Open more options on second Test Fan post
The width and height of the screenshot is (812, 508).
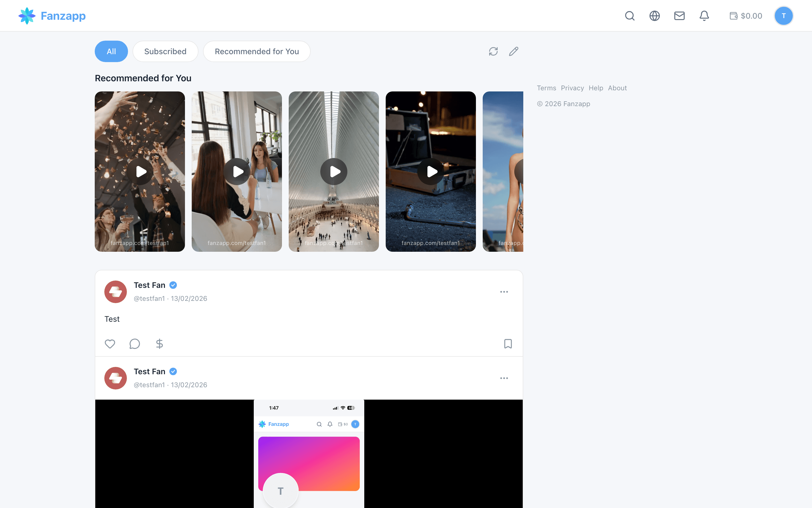[504, 378]
